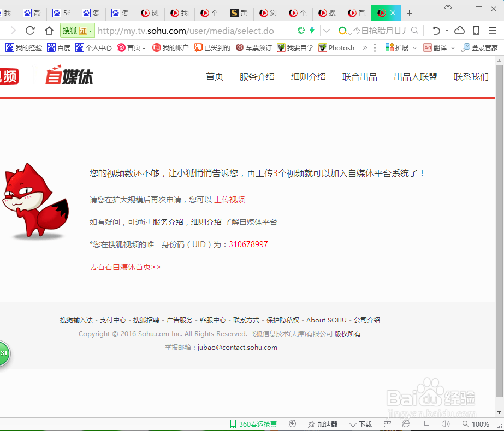The height and width of the screenshot is (431, 504).
Task: Open the 翻译 translate dropdown
Action: click(x=439, y=48)
